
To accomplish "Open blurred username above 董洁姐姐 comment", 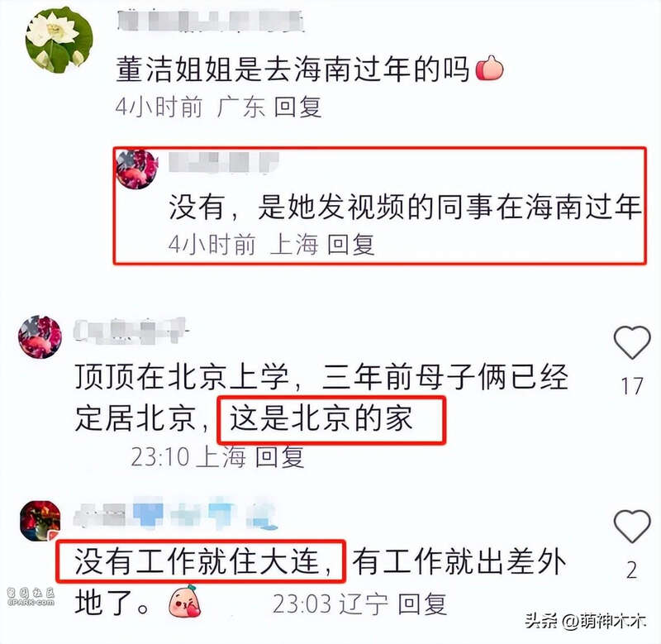I will (x=211, y=21).
